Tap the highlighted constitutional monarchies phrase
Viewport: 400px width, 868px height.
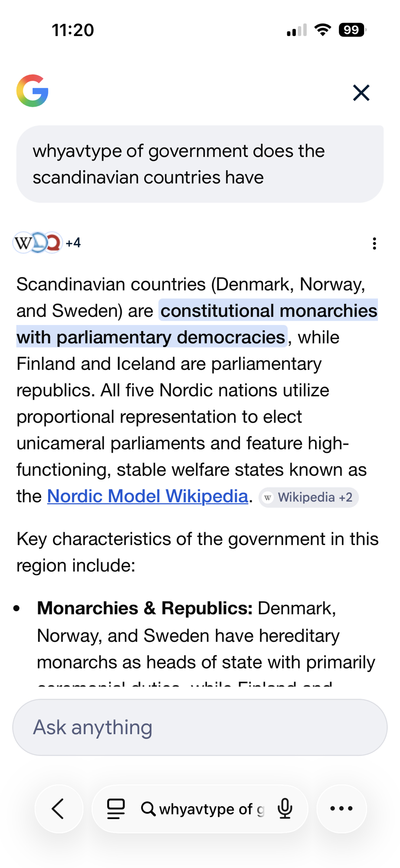click(269, 311)
